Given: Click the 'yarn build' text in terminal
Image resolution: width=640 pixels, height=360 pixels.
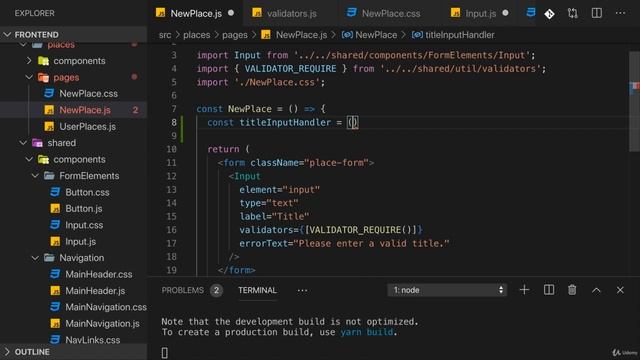Looking at the screenshot, I should pyautogui.click(x=367, y=332).
